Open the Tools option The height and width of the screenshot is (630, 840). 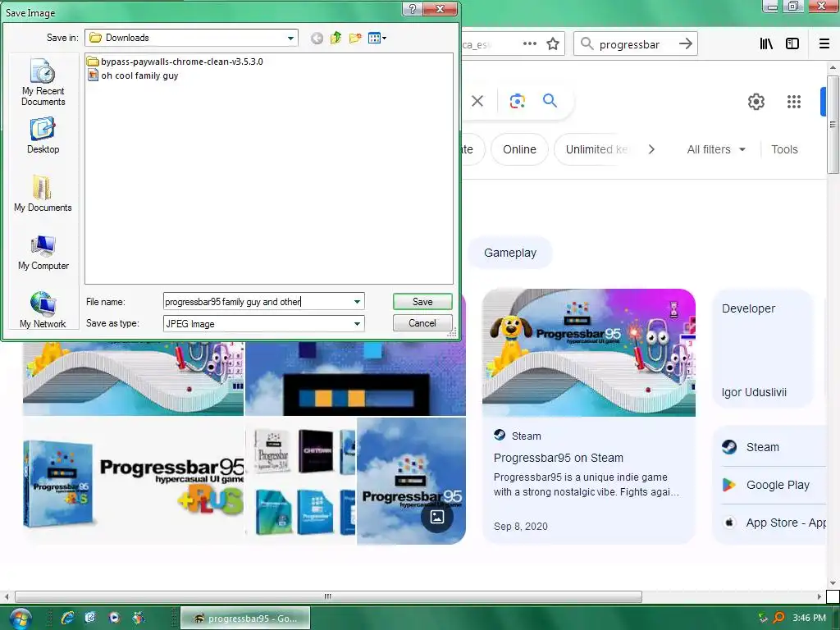(x=784, y=149)
